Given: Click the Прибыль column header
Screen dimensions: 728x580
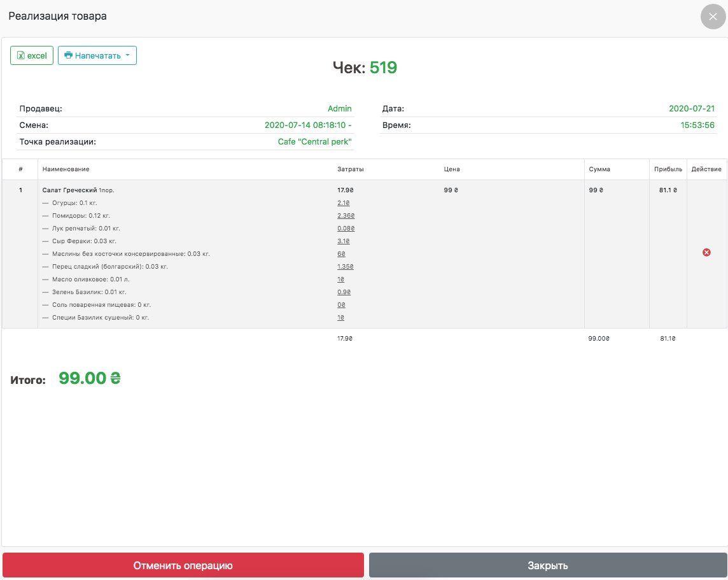Looking at the screenshot, I should click(668, 169).
